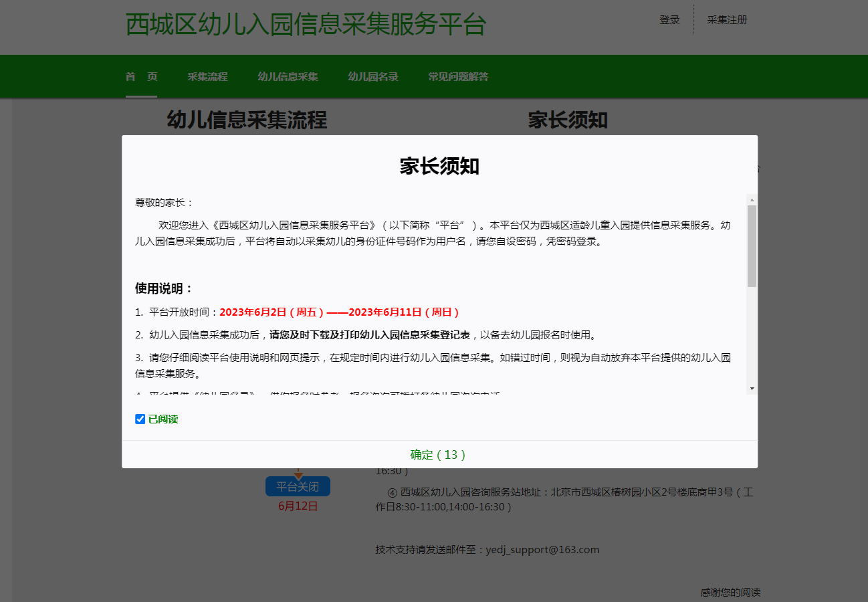Click the blue 平台关闭 flow step
Viewport: 868px width, 602px height.
pos(298,486)
